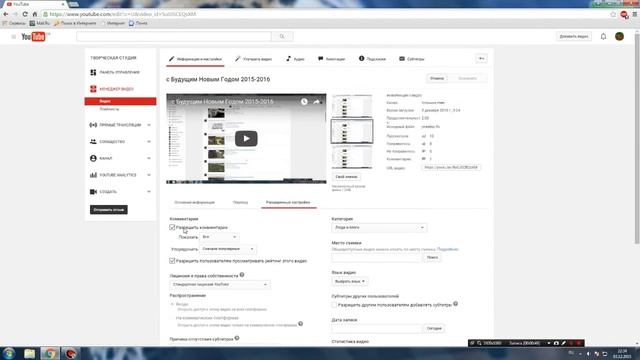Click the Сообщество people icon
The height and width of the screenshot is (360, 640).
(93, 142)
